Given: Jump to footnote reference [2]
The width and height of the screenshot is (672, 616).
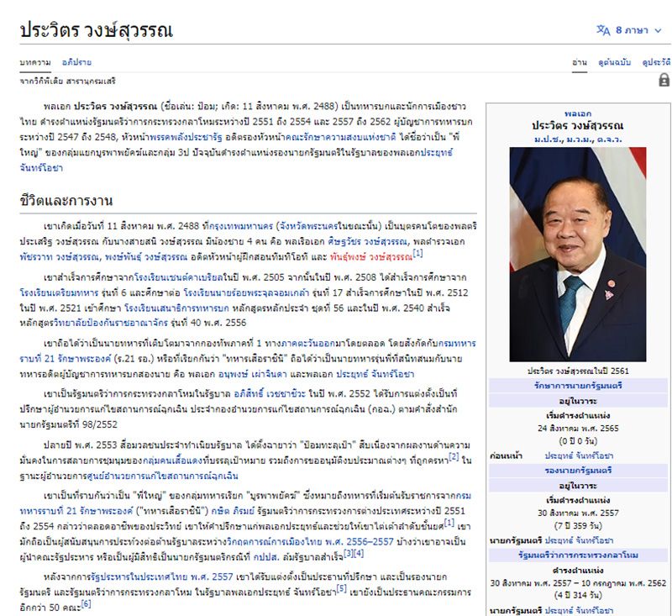Looking at the screenshot, I should pyautogui.click(x=453, y=456).
